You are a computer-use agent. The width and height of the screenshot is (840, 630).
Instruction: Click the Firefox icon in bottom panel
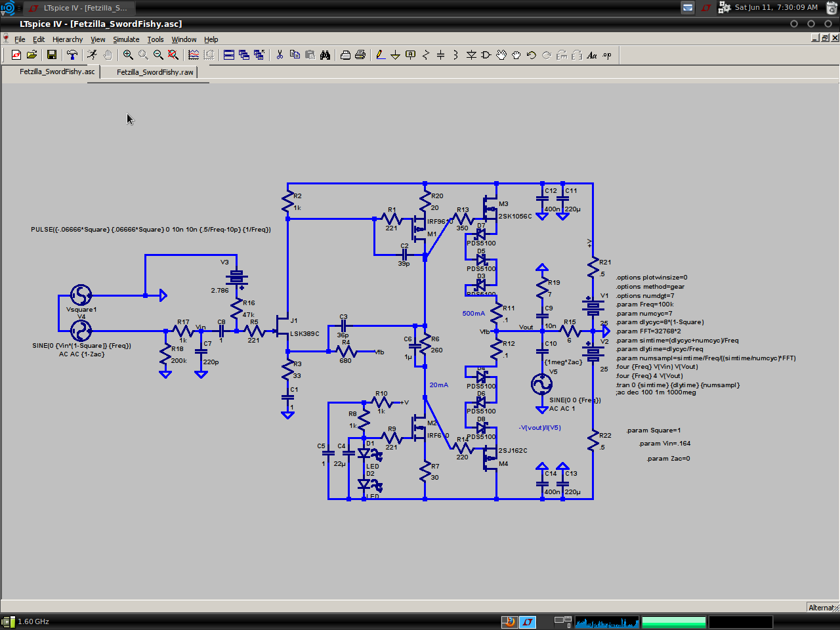point(509,621)
